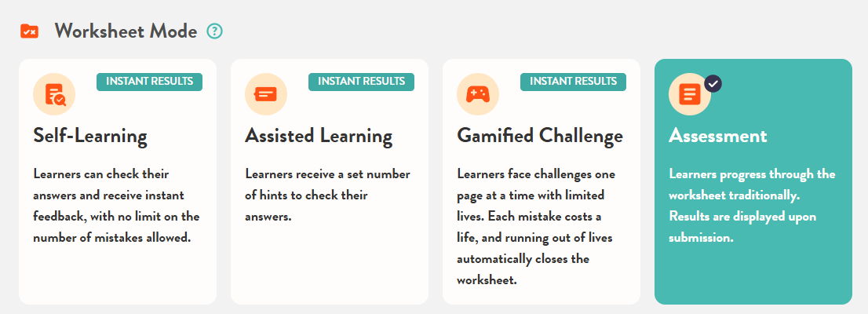Click the Self-Learning document icon
This screenshot has width=868, height=314.
[54, 94]
